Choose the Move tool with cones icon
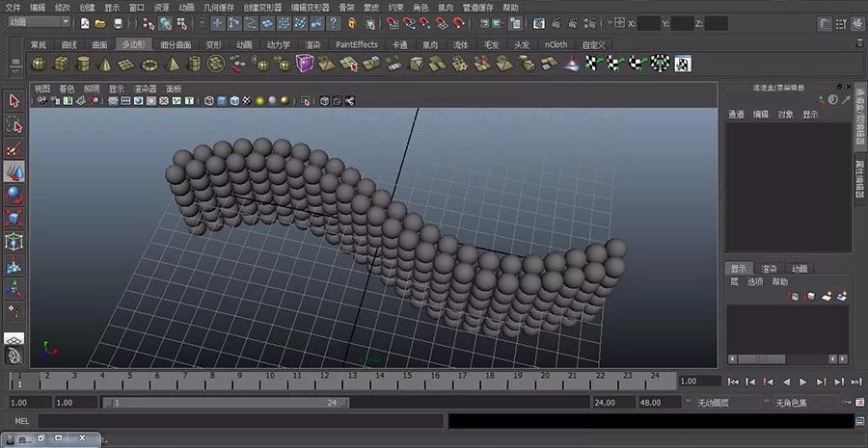Image resolution: width=868 pixels, height=448 pixels. click(x=14, y=172)
